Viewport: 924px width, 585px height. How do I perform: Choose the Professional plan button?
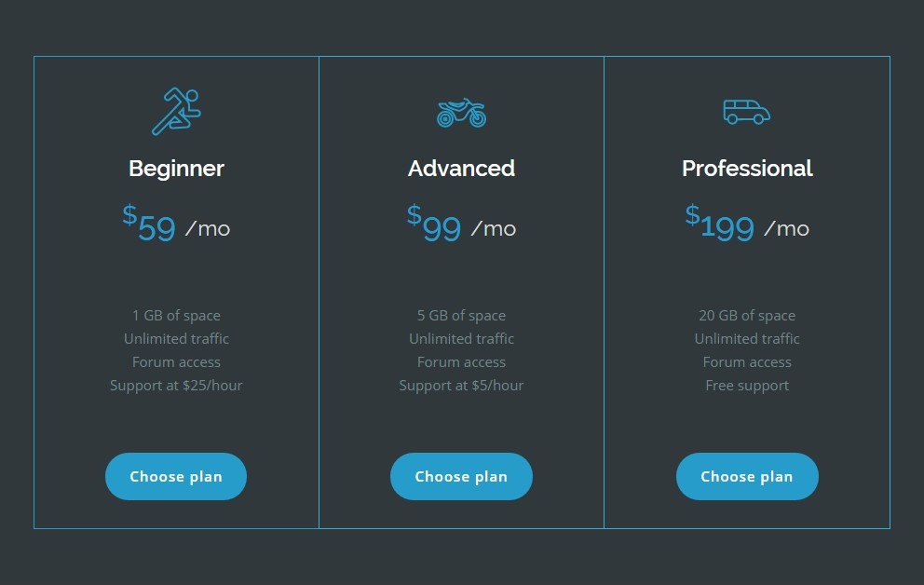747,476
